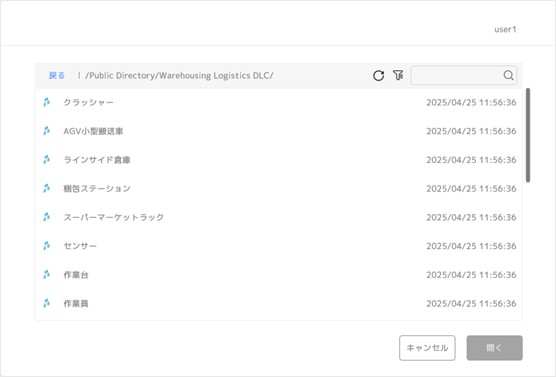Click the folder icon beside クラッシャー
The image size is (556, 377).
tap(46, 102)
